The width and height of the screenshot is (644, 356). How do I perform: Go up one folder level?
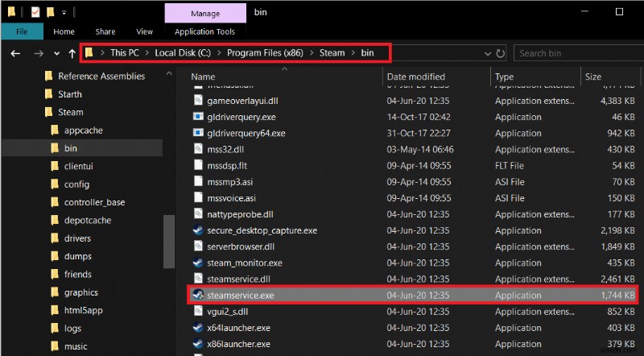click(x=72, y=53)
